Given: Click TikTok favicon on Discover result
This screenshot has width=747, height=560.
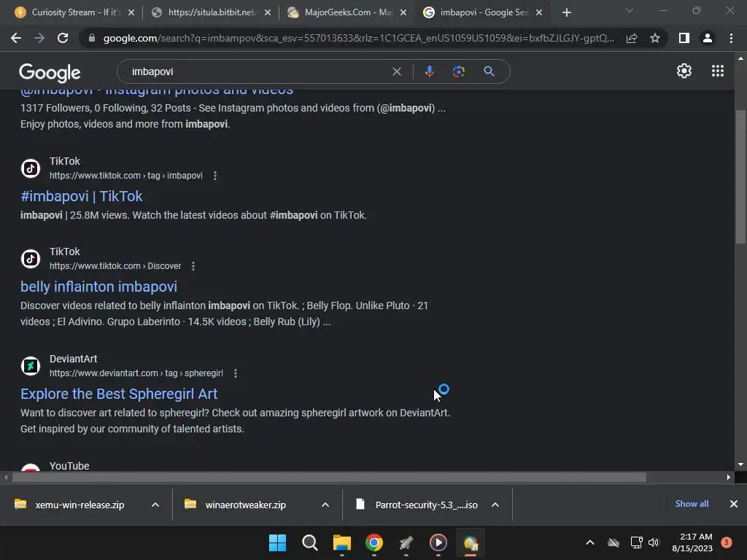Looking at the screenshot, I should click(x=31, y=259).
